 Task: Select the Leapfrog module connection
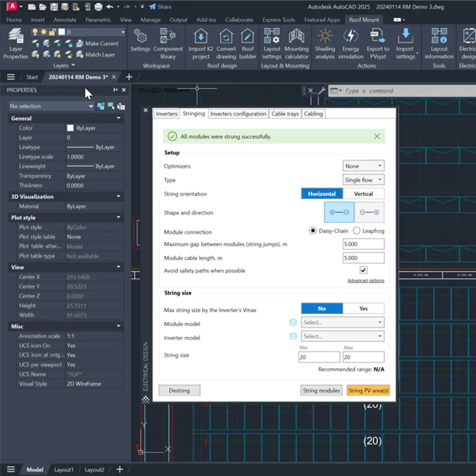[x=357, y=231]
